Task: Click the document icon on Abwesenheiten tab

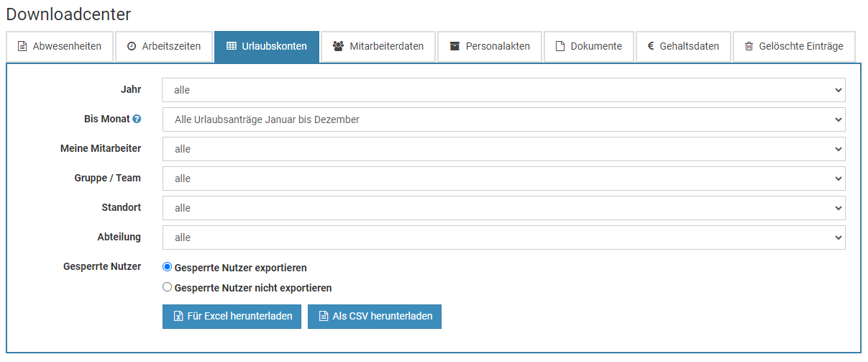Action: click(x=22, y=47)
